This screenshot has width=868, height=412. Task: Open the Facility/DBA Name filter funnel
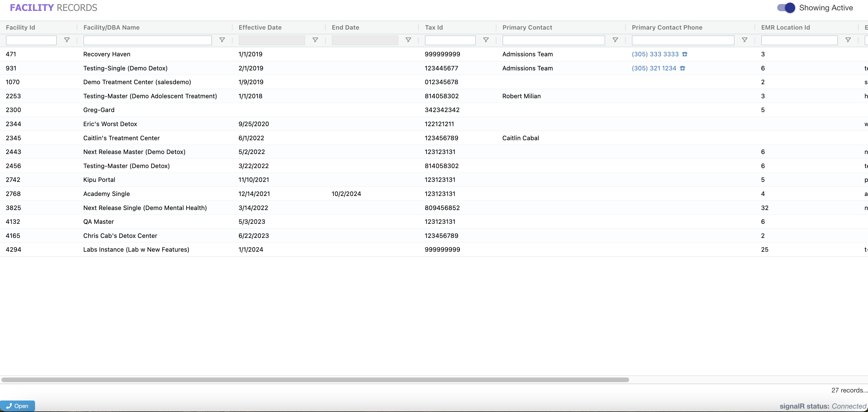[222, 40]
